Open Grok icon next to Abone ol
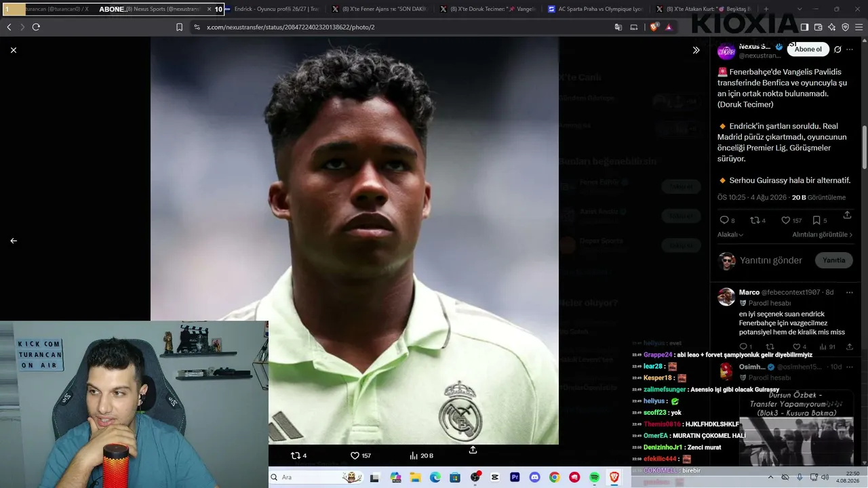This screenshot has width=868, height=488. click(x=837, y=49)
